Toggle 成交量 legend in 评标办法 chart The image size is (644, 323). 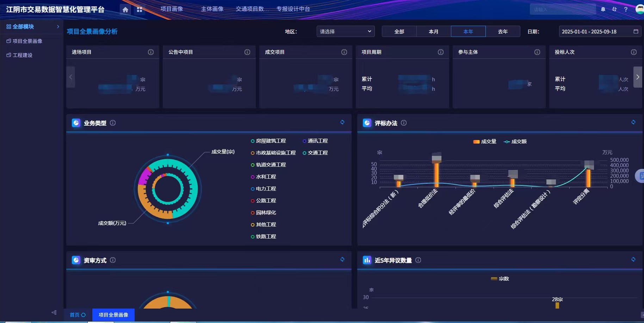point(485,141)
